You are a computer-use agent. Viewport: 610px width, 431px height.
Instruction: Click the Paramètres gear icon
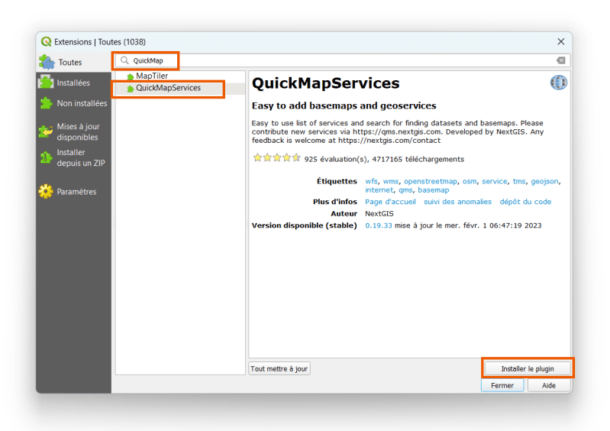[46, 191]
